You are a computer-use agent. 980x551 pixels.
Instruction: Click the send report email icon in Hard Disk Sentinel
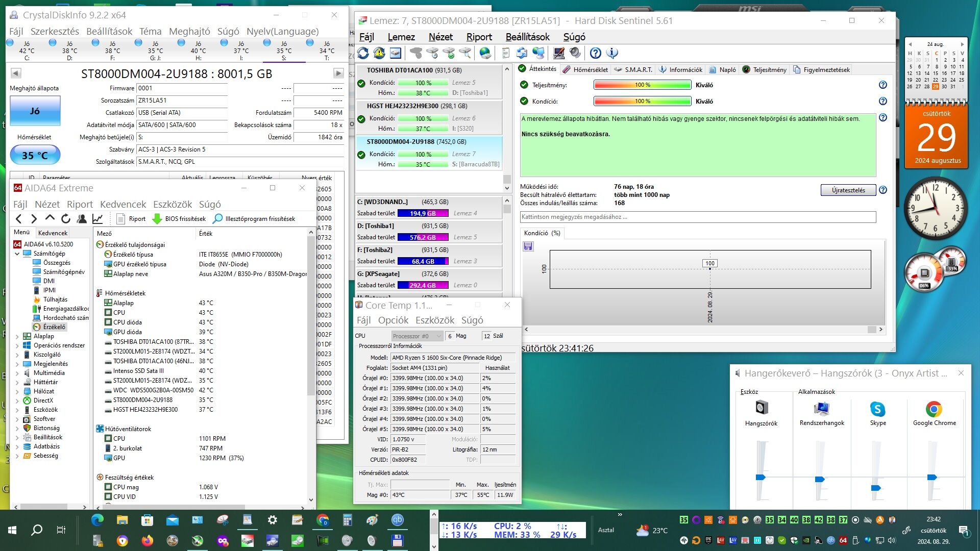click(x=522, y=53)
